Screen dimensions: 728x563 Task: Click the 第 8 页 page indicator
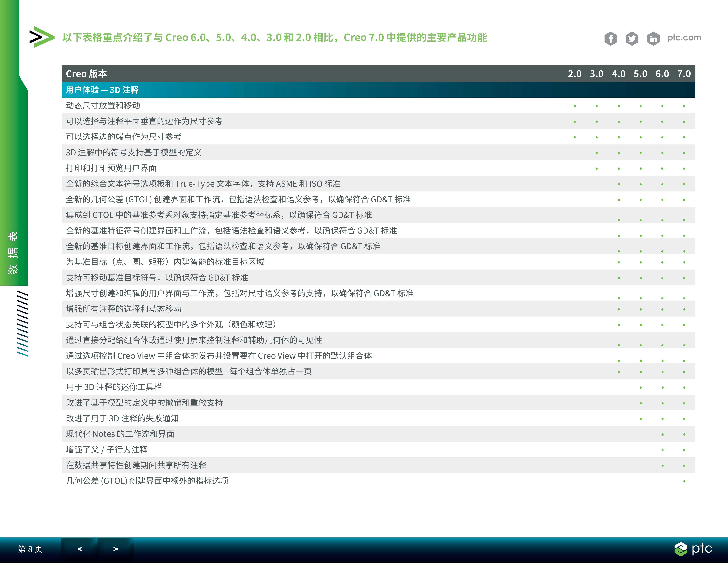point(30,549)
